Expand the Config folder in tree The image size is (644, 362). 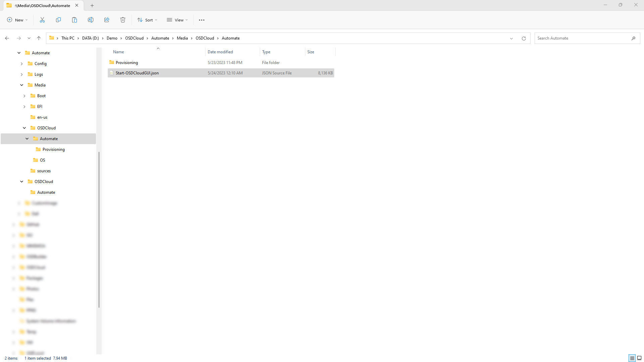[x=22, y=64]
